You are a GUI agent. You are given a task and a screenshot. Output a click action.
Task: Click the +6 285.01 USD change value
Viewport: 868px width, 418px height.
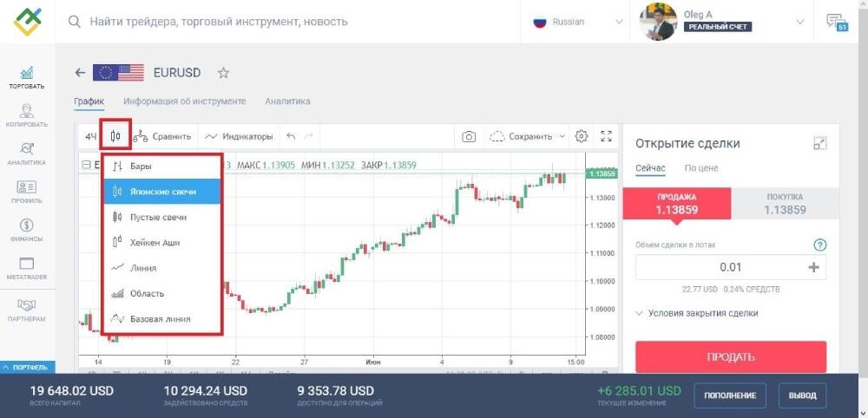[639, 391]
